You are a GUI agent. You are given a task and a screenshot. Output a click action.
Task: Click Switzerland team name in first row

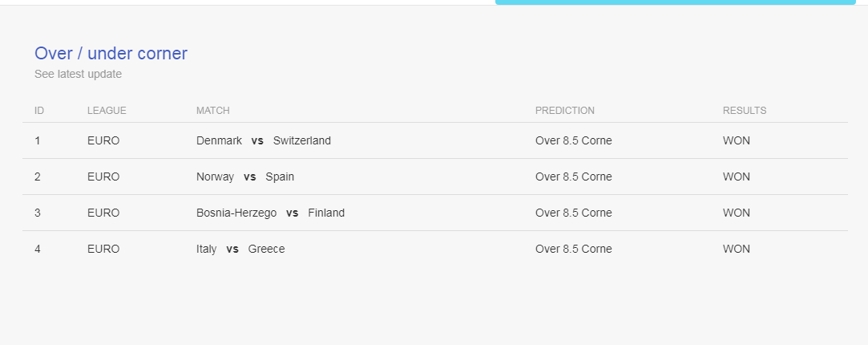point(301,140)
